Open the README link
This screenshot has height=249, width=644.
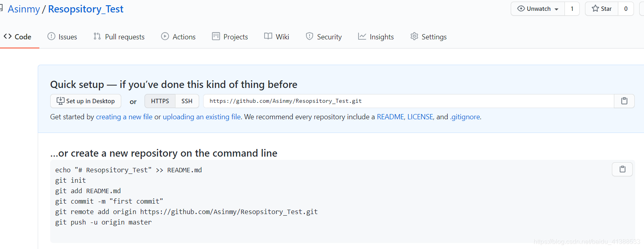pyautogui.click(x=390, y=117)
